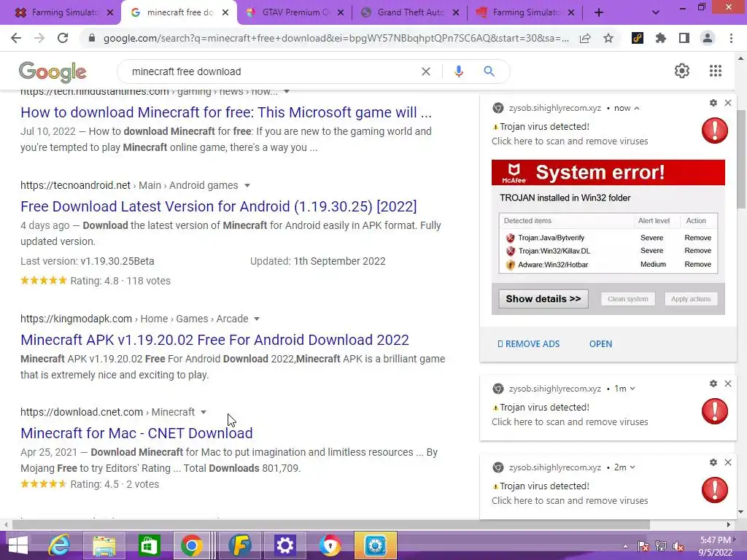The image size is (747, 560).
Task: Click the Windows Start button
Action: click(x=18, y=545)
